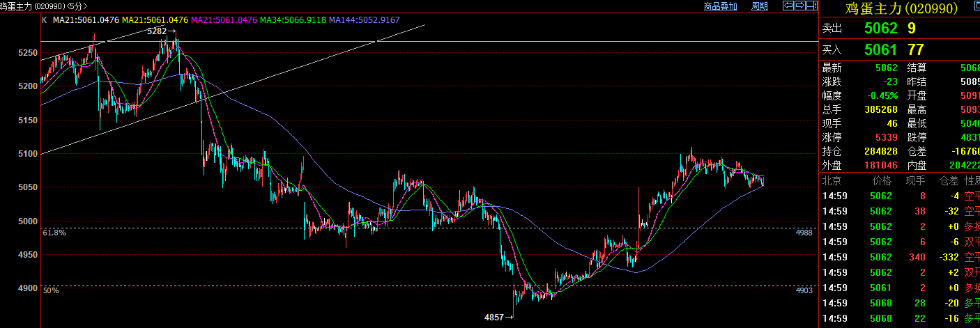Click the right arrow navigation icon
The image size is (980, 328).
point(800,6)
